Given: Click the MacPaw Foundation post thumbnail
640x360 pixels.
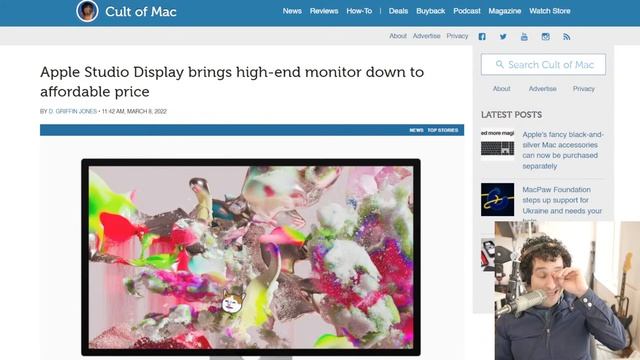Looking at the screenshot, I should click(x=498, y=200).
